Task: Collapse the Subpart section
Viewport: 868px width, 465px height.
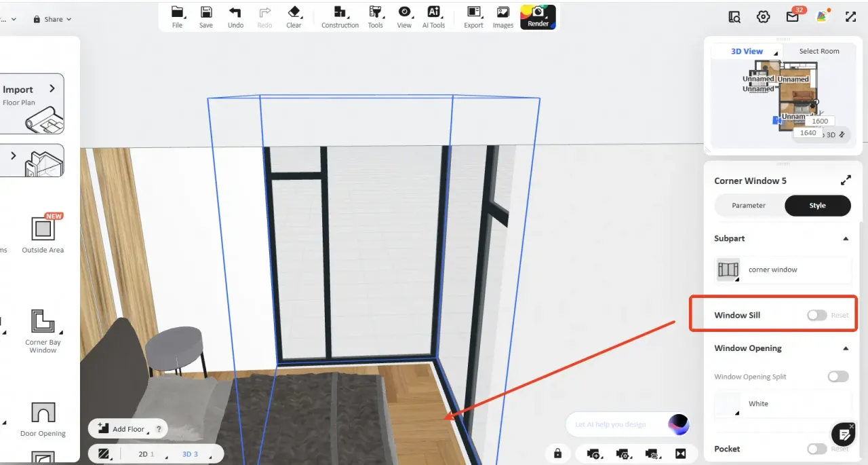Action: coord(846,239)
